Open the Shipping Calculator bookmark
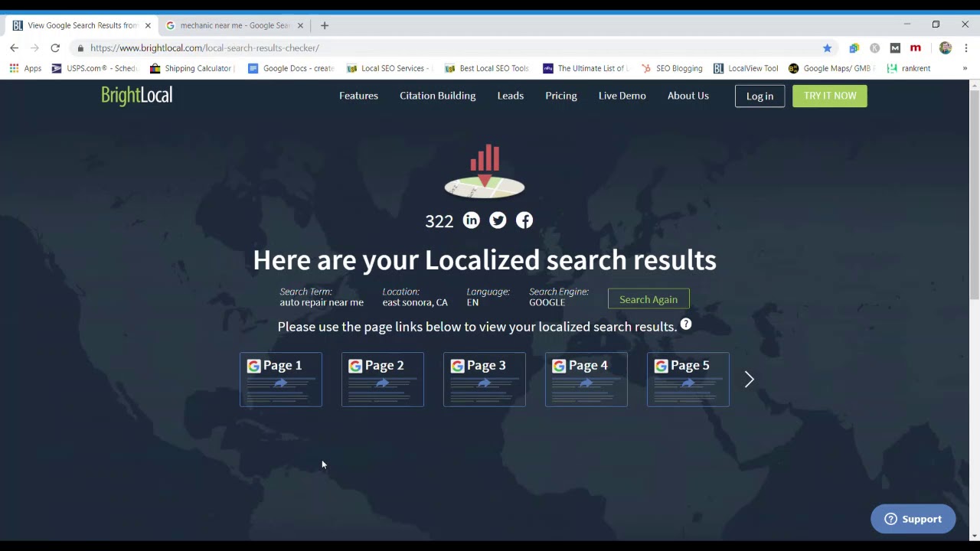 click(x=191, y=68)
